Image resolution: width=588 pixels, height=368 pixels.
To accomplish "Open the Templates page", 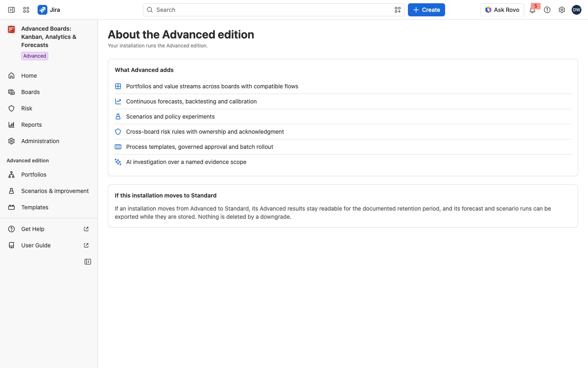I will [x=49, y=207].
